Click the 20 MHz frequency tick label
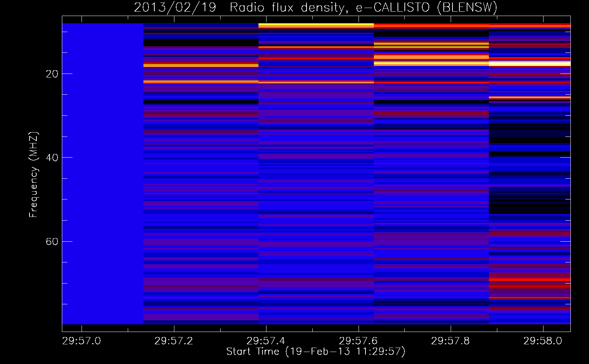This screenshot has width=589, height=364. click(52, 74)
